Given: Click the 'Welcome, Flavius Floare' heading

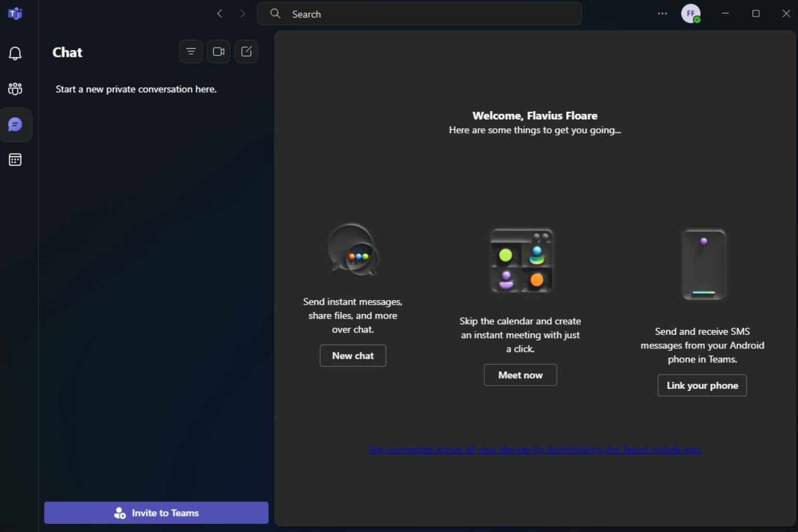Looking at the screenshot, I should pyautogui.click(x=535, y=115).
